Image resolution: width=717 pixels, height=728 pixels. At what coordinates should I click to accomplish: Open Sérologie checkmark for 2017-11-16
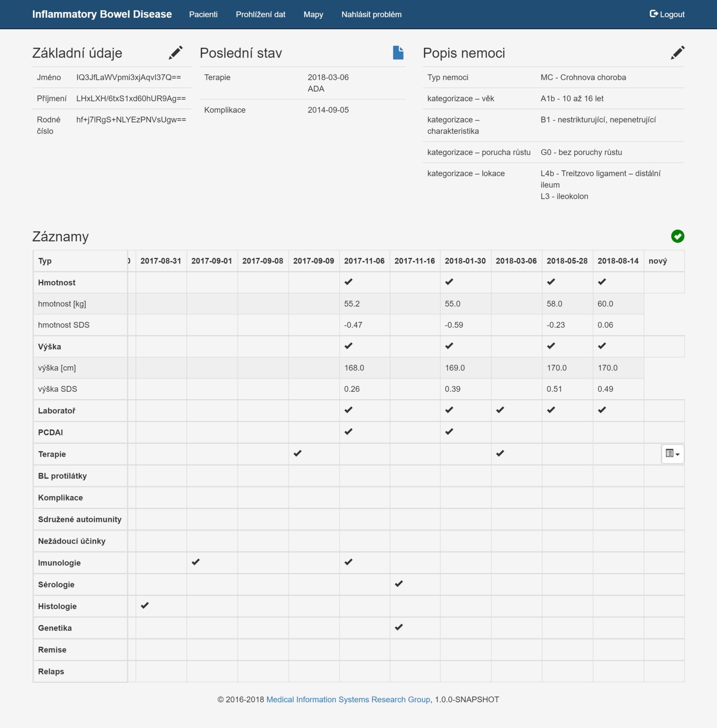(399, 584)
